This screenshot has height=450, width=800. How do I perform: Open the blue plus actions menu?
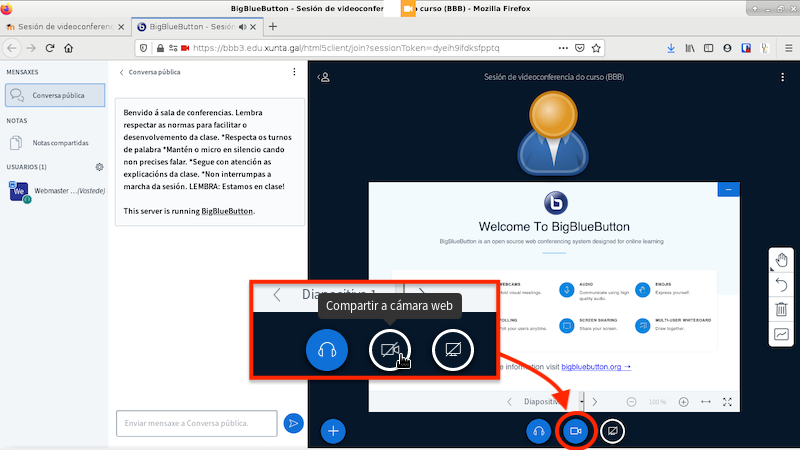point(334,431)
